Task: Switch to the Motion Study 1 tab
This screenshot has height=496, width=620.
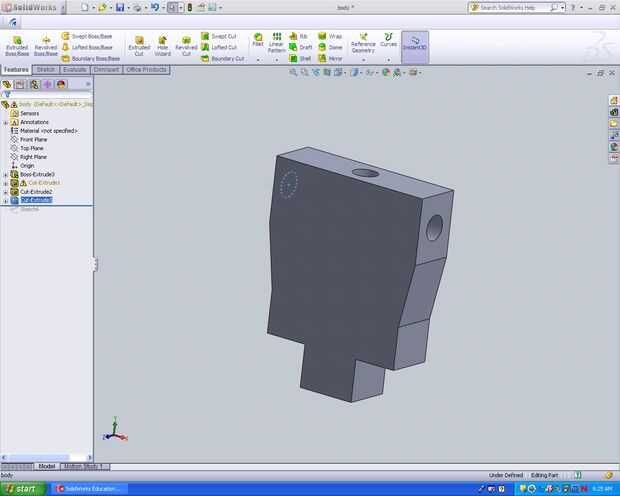Action: (x=84, y=466)
